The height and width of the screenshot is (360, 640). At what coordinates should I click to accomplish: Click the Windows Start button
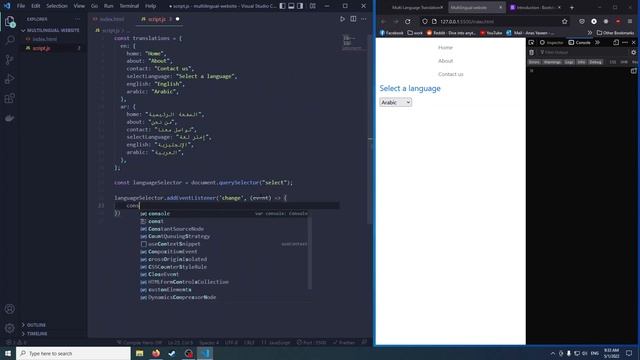tap(8, 353)
